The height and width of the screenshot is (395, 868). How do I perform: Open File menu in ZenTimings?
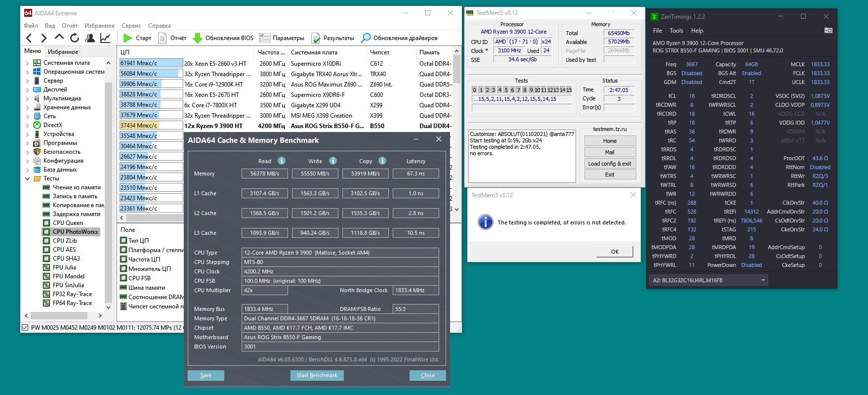[658, 31]
